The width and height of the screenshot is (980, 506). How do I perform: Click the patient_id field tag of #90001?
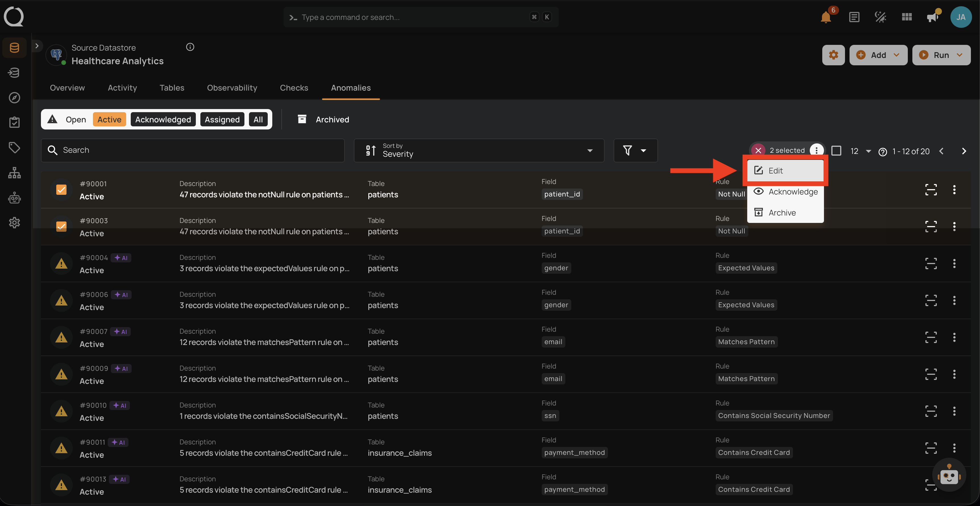(x=562, y=194)
